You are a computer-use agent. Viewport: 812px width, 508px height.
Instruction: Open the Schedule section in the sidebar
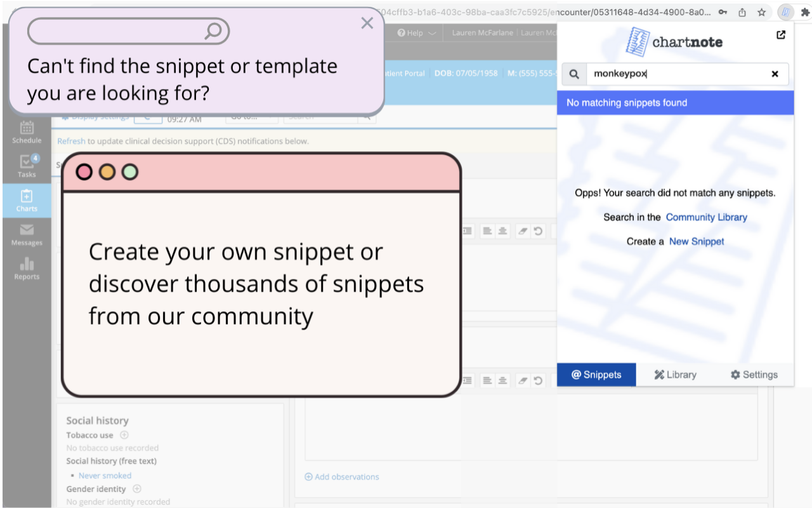point(26,130)
